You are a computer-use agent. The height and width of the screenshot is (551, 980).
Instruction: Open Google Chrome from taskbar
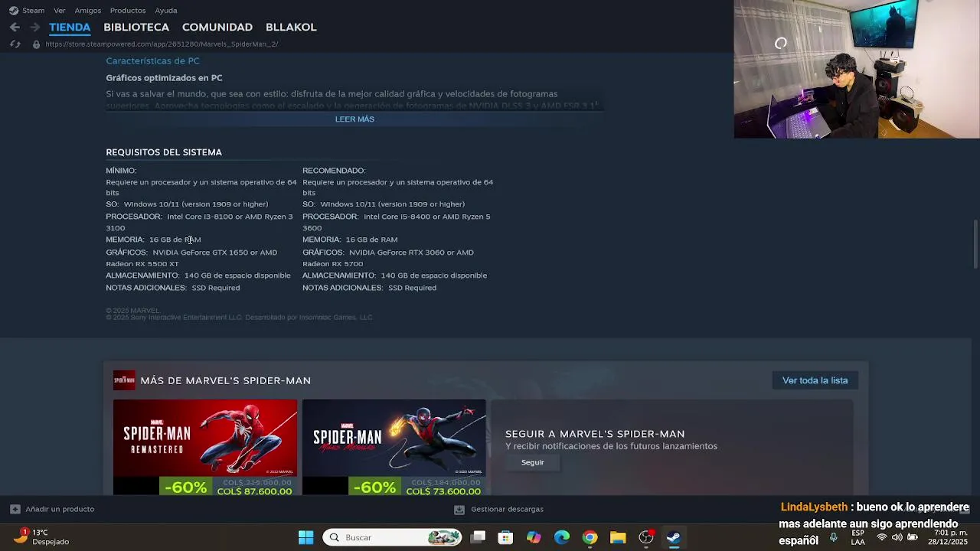click(590, 537)
